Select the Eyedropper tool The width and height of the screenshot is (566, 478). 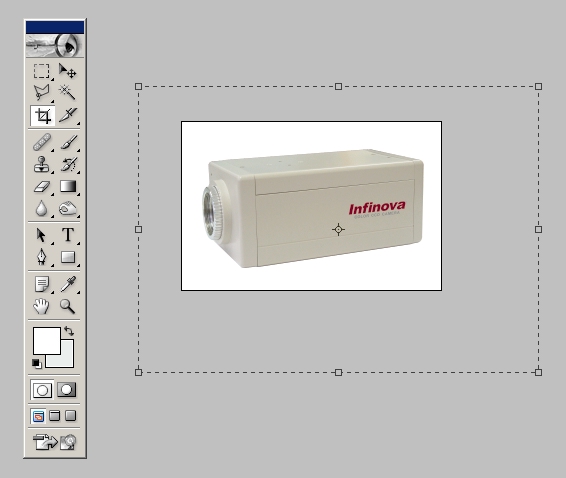tap(68, 284)
